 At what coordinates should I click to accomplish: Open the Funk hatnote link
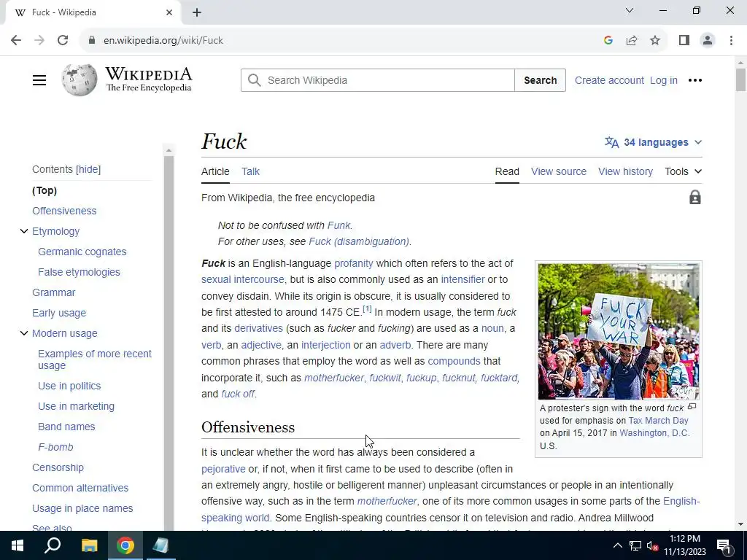(x=338, y=225)
